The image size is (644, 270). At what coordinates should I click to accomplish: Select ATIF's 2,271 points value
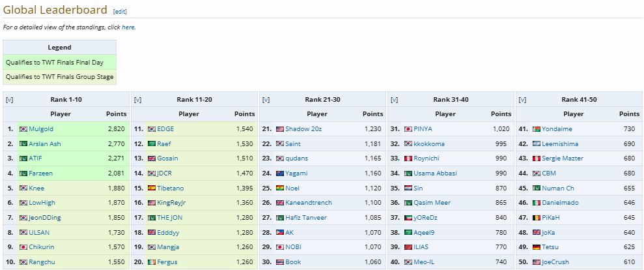tap(116, 159)
